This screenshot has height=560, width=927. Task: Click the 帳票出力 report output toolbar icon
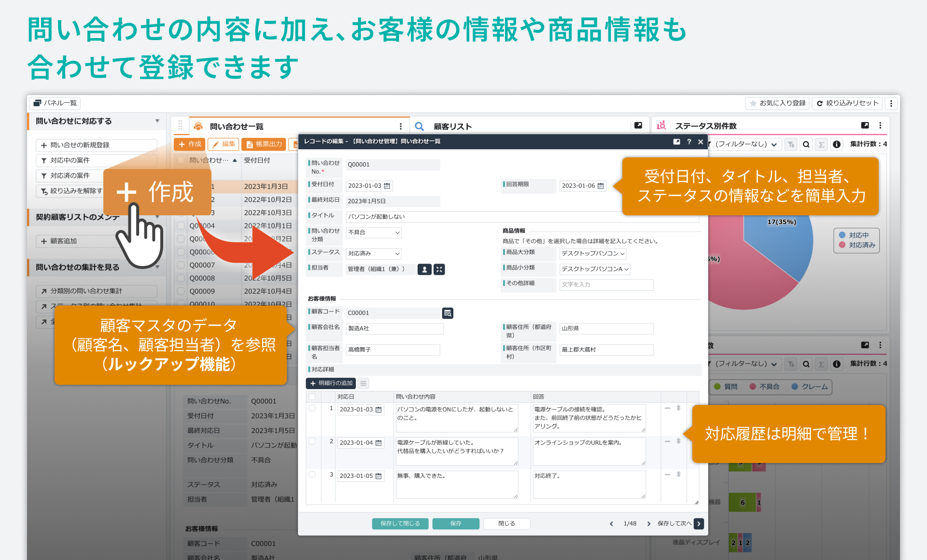tap(263, 144)
